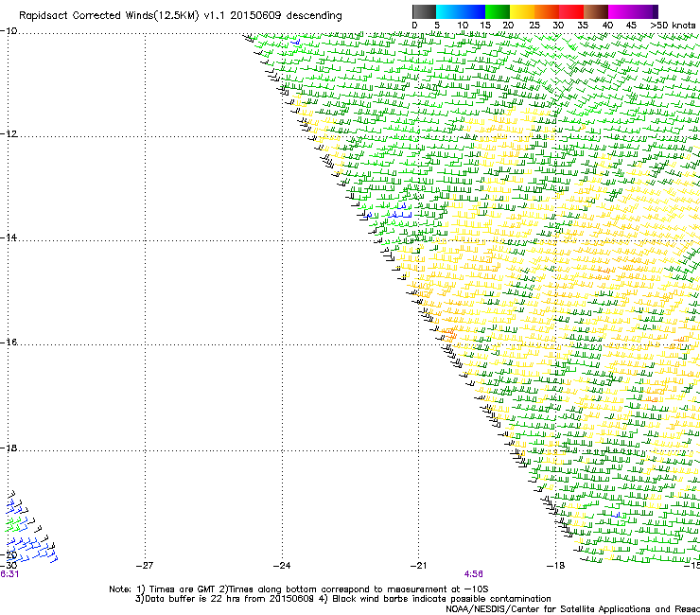Image resolution: width=700 pixels, height=615 pixels.
Task: Select the yellow 20–25 knots legend segment
Action: coord(522,11)
